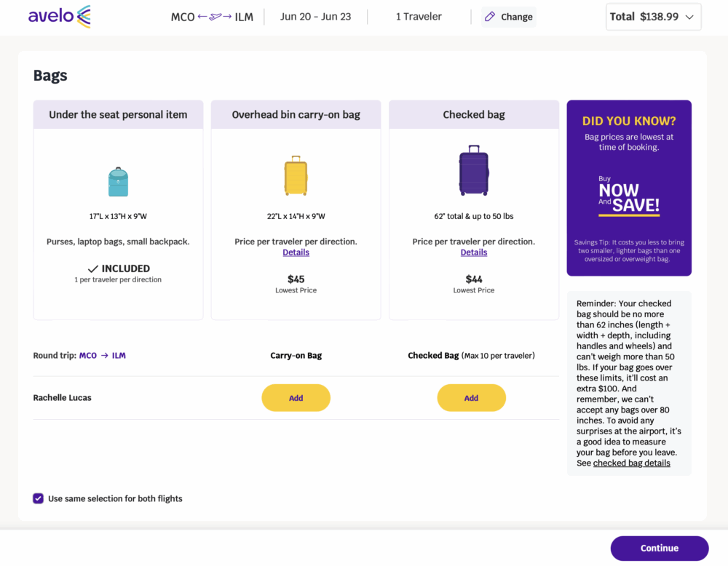Add a Carry-on Bag for Rachelle Lucas

pos(296,398)
